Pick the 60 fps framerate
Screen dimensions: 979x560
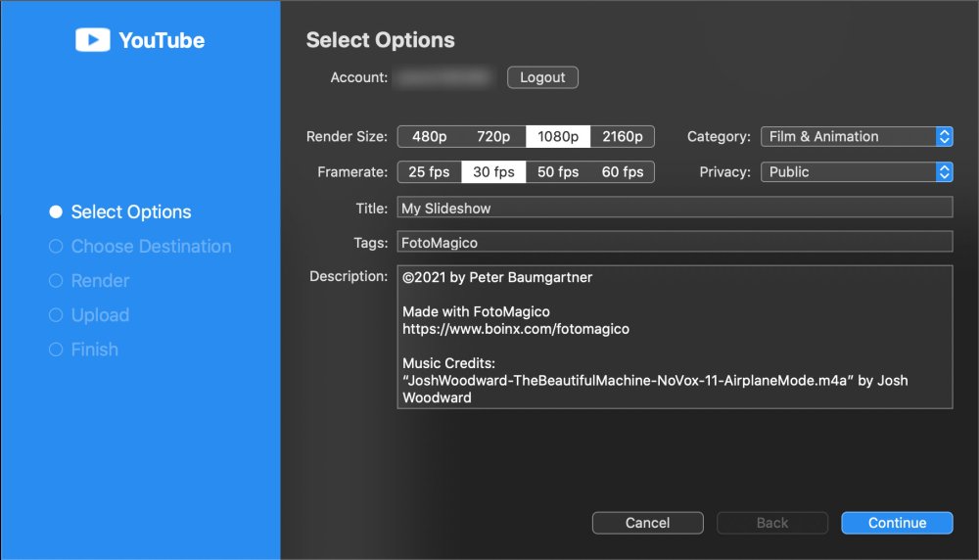(x=623, y=172)
